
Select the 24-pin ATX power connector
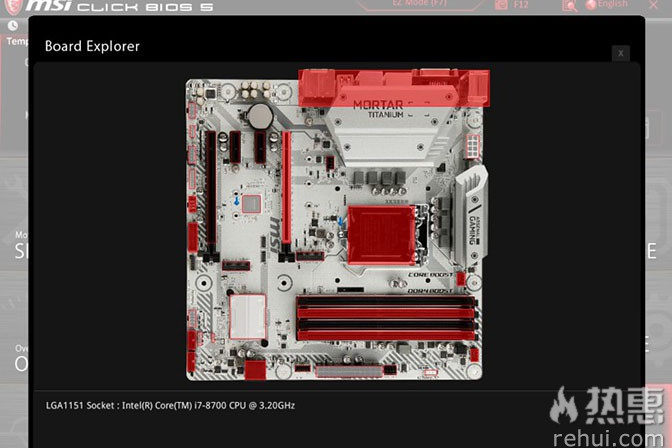click(349, 371)
